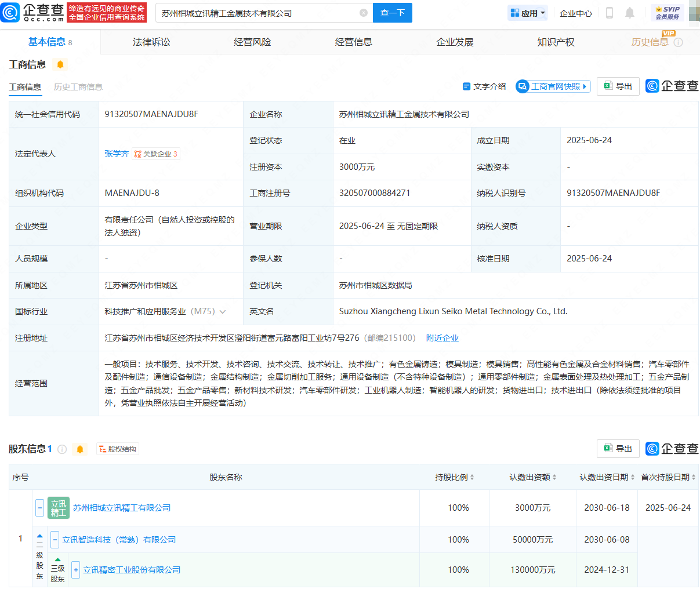Open the Qcc.com home logo
Image resolution: width=700 pixels, height=589 pixels.
(32, 12)
